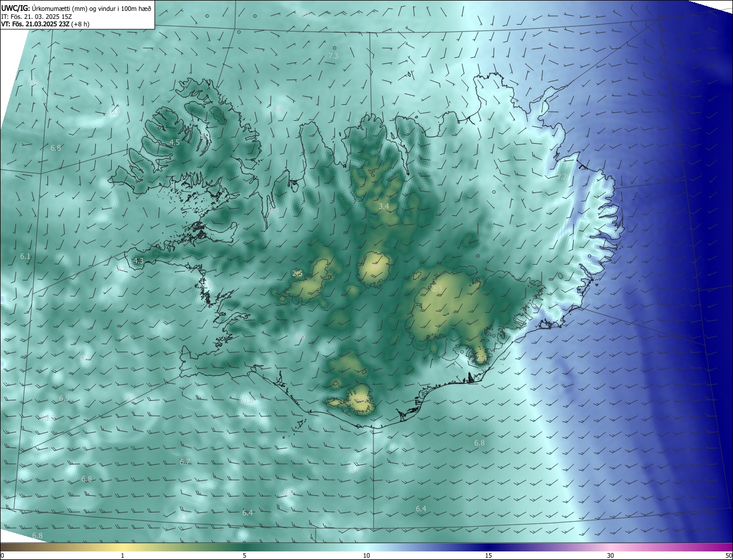
Task: Click the colorbar label '10'
Action: click(x=366, y=555)
